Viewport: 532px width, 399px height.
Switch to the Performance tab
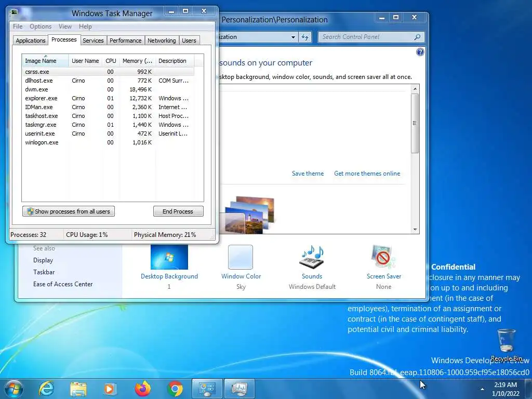[125, 41]
